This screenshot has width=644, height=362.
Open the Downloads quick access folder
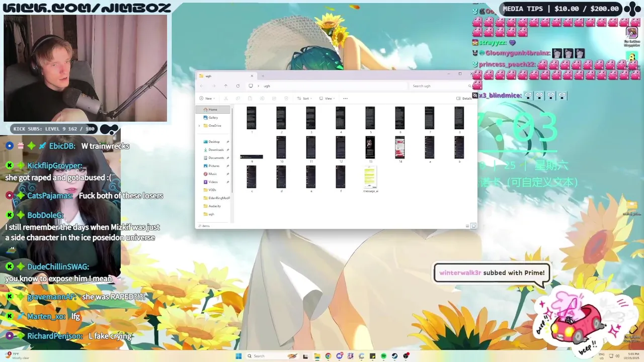216,150
